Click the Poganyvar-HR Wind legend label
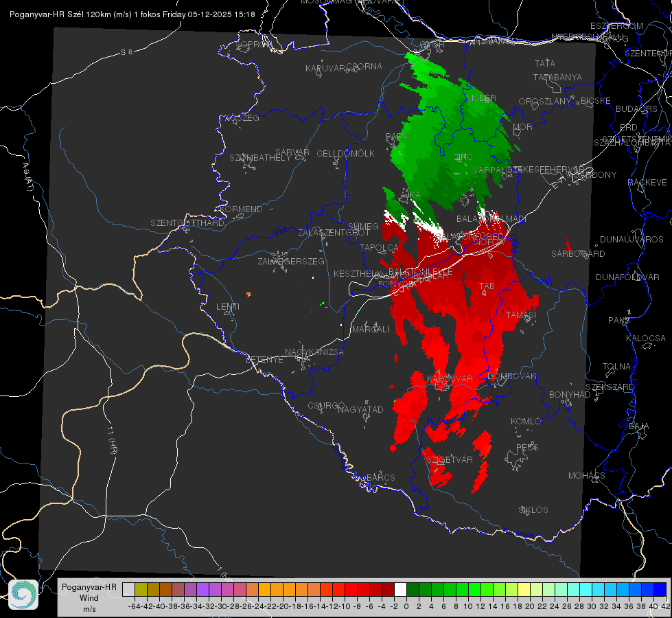Screen dimensions: 672x618 pyautogui.click(x=89, y=597)
